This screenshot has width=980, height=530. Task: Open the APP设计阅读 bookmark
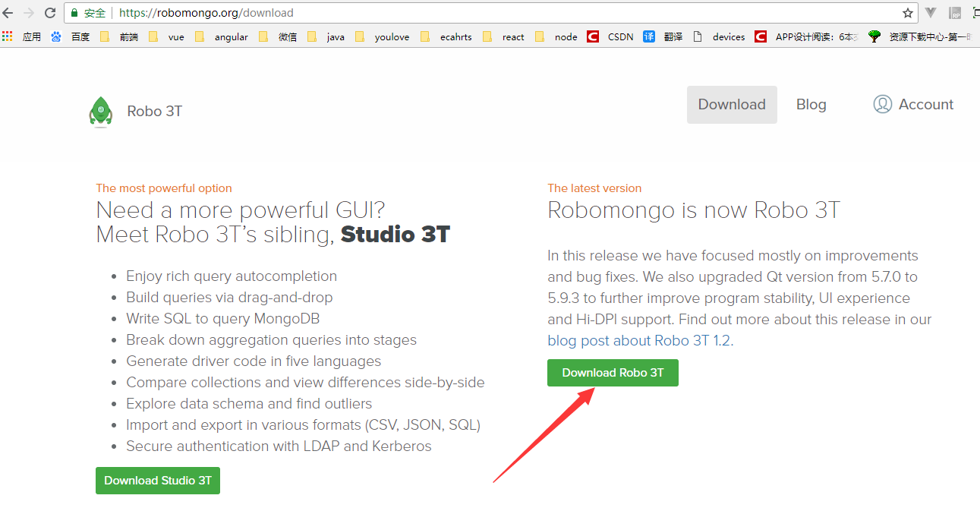coord(807,36)
